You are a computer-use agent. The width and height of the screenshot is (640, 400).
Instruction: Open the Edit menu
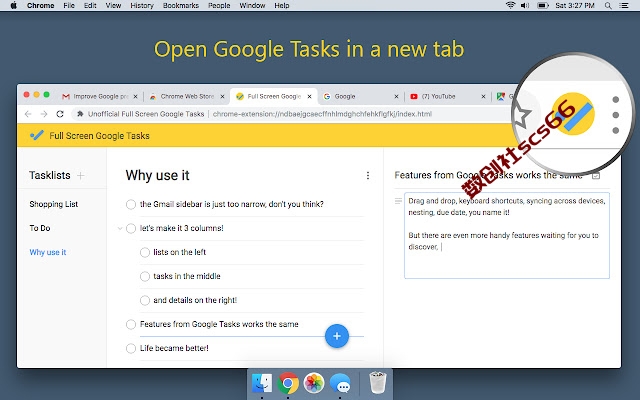90,5
